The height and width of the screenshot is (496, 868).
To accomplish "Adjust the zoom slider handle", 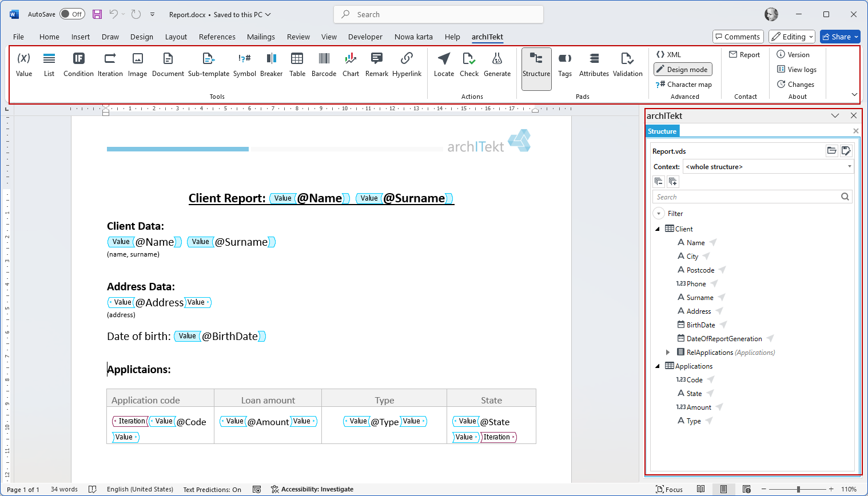I will 798,489.
